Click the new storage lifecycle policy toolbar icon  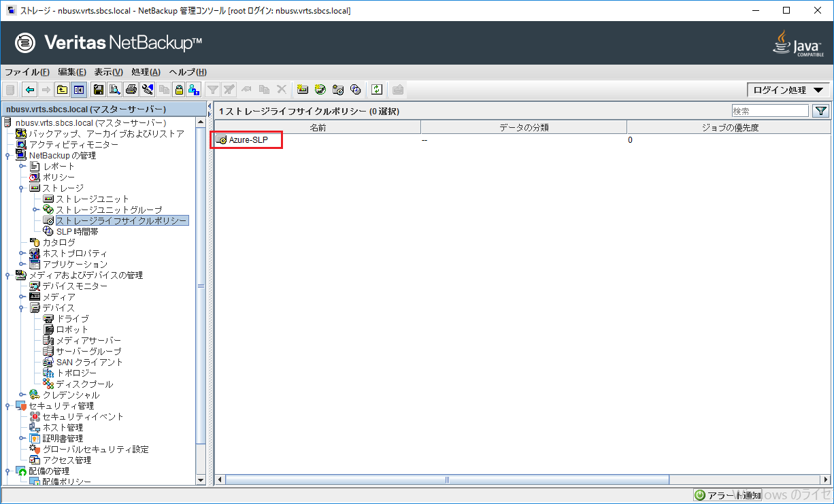click(x=337, y=89)
